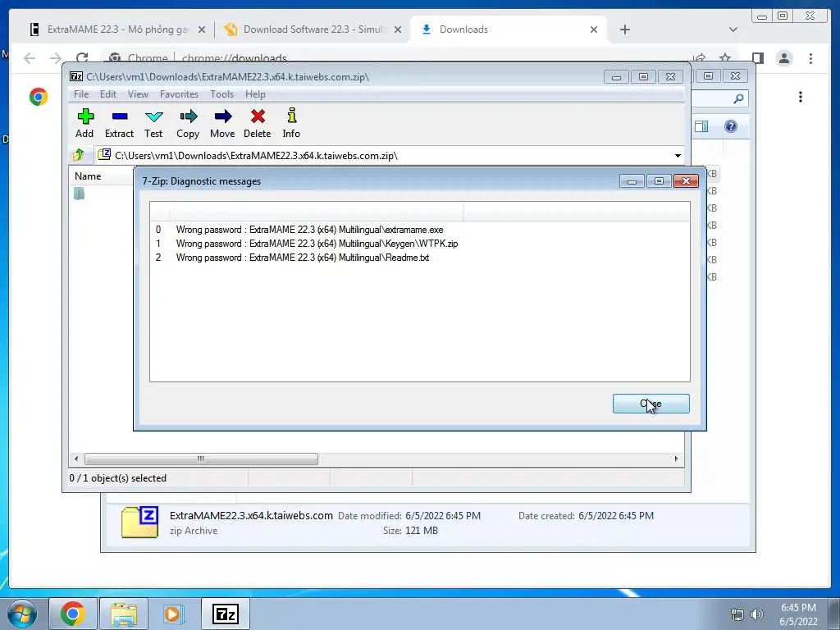
Task: Click the Chrome logo on Downloads page
Action: [39, 97]
